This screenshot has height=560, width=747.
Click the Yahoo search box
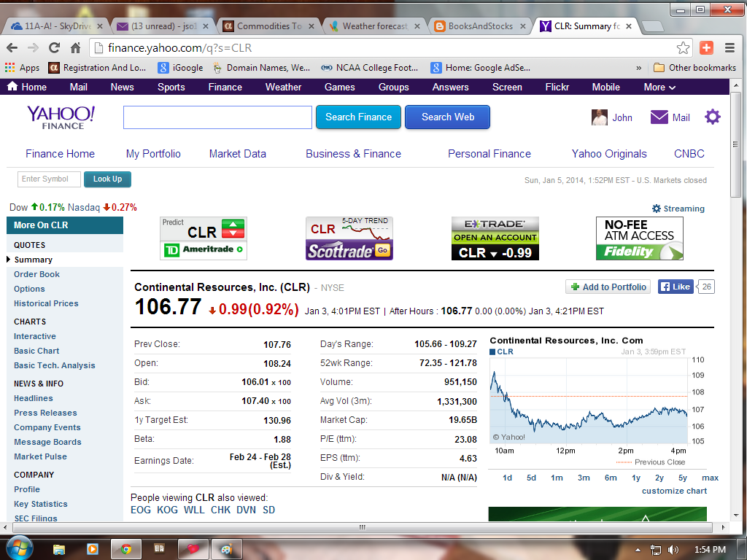pos(217,117)
